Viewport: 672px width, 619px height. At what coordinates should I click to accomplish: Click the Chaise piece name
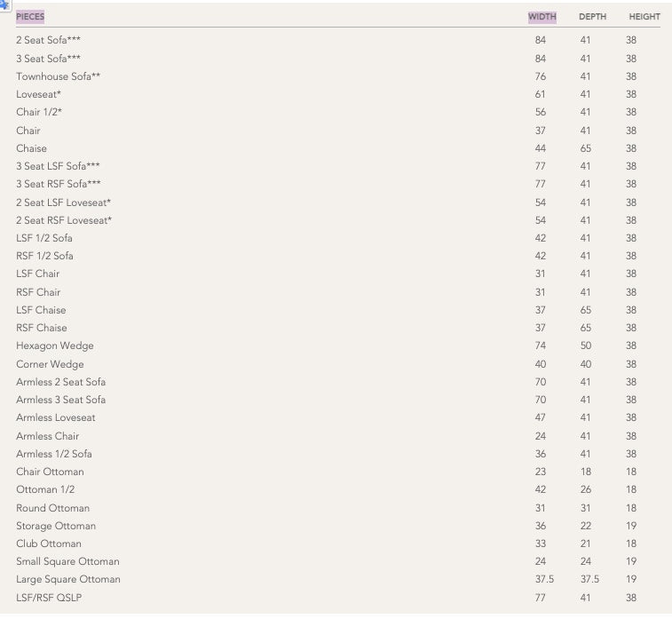click(x=31, y=148)
